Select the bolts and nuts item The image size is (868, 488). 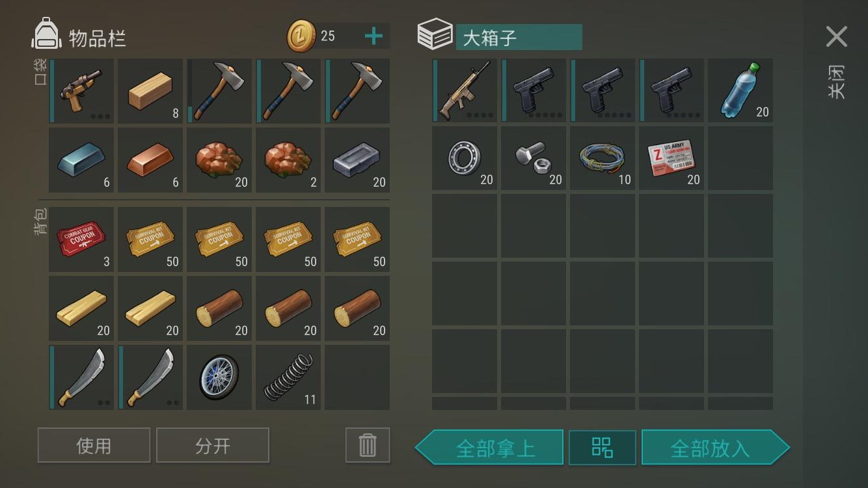(534, 158)
